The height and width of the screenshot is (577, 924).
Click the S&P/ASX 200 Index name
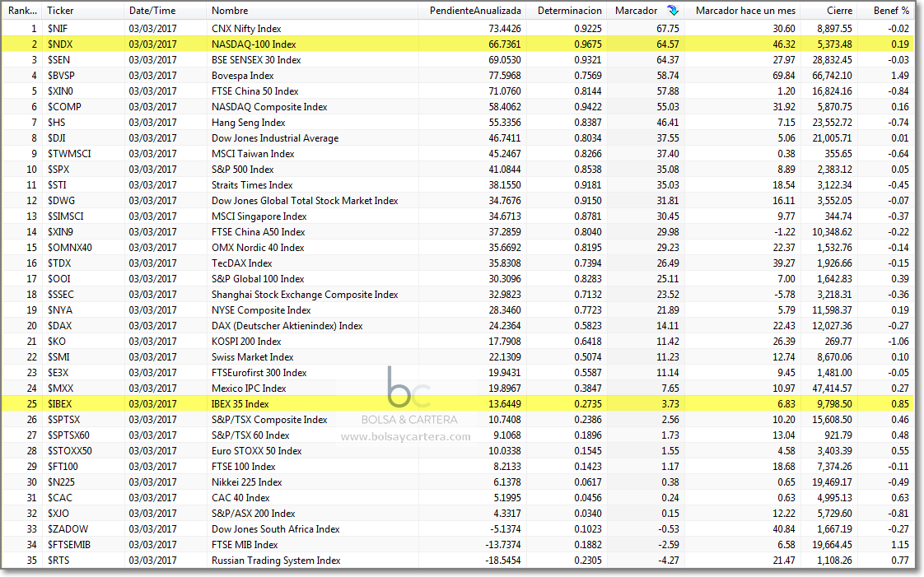tap(254, 514)
